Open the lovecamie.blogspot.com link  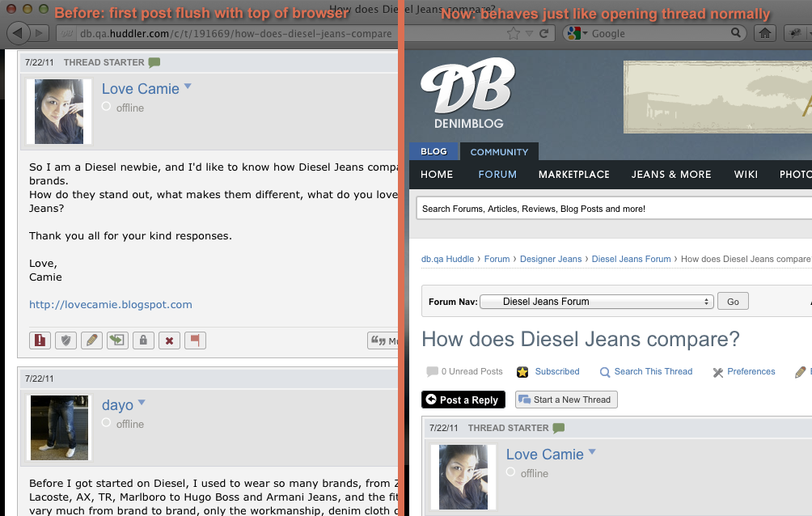point(110,305)
